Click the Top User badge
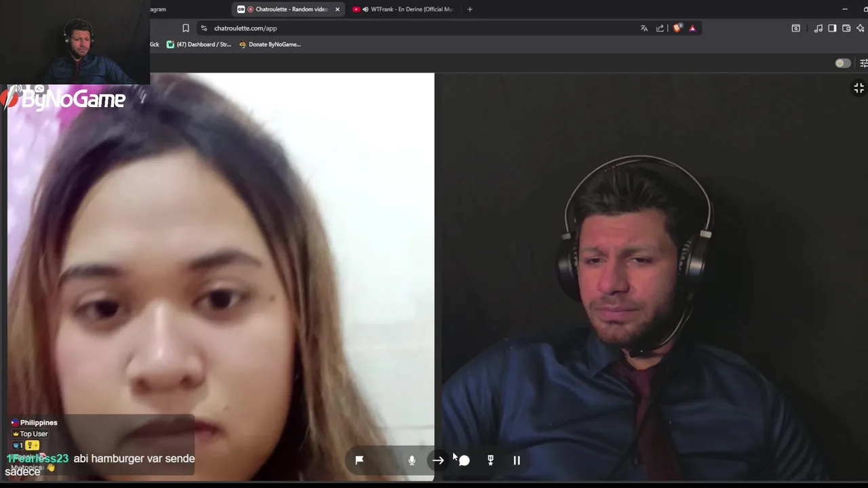 pos(30,434)
